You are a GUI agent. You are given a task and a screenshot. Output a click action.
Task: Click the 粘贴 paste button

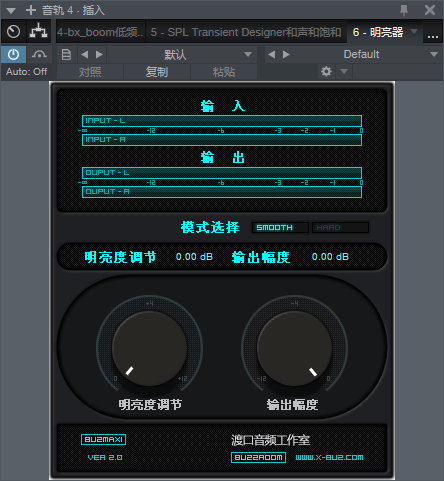[x=224, y=72]
